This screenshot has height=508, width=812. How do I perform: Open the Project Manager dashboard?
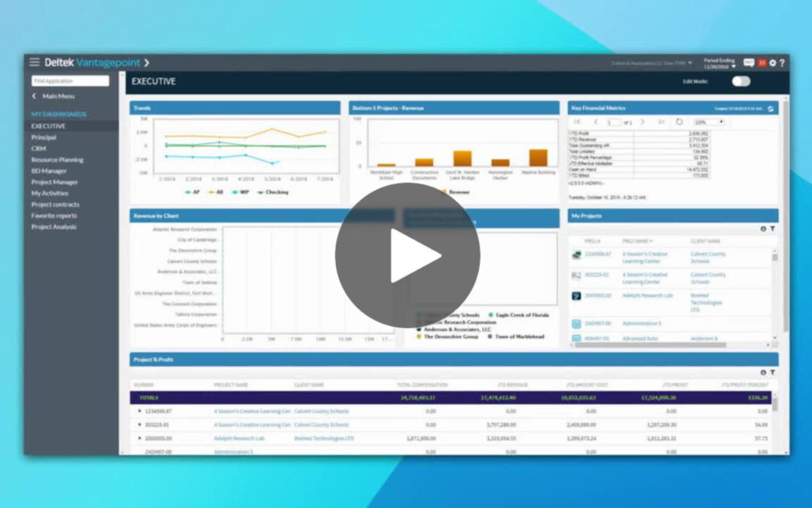54,182
